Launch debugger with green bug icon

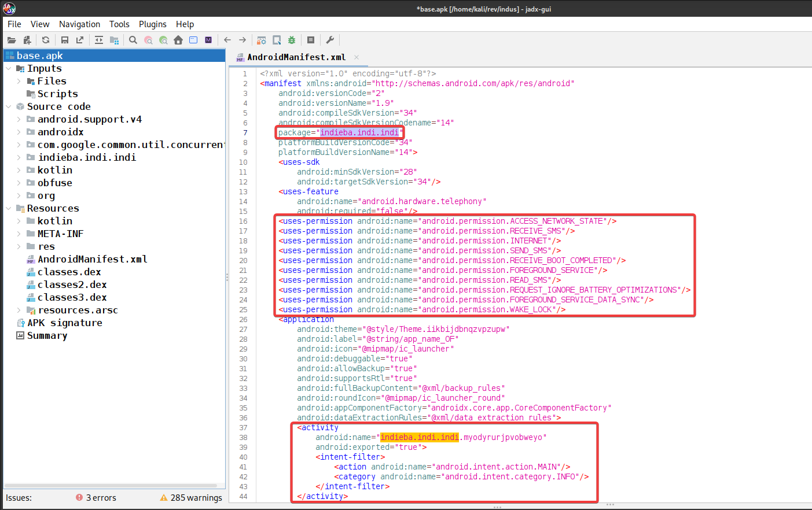tap(292, 40)
